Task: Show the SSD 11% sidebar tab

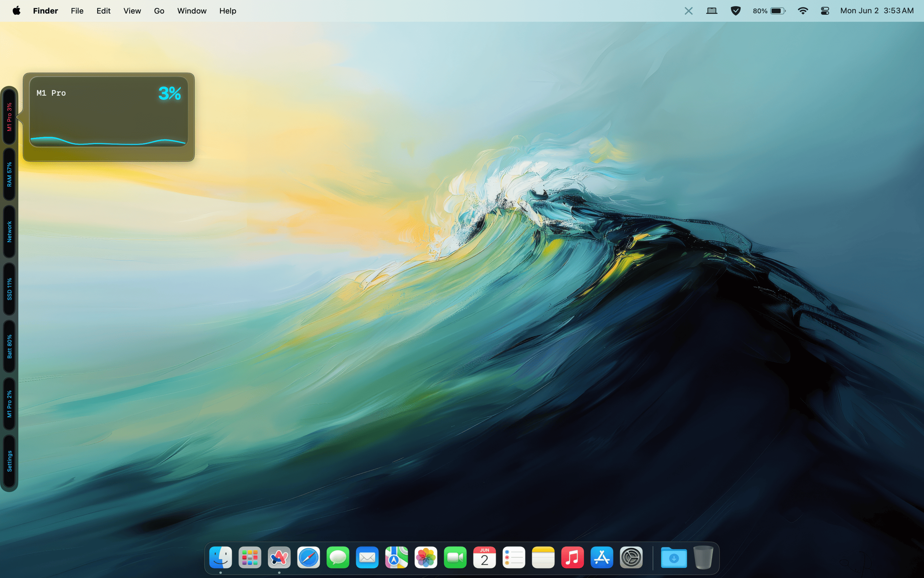Action: (9, 289)
